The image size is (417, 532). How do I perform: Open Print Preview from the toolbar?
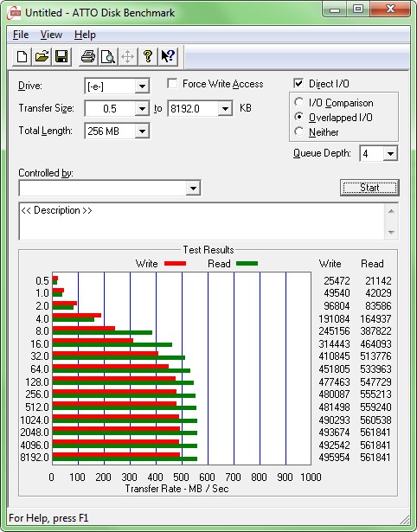pos(108,56)
